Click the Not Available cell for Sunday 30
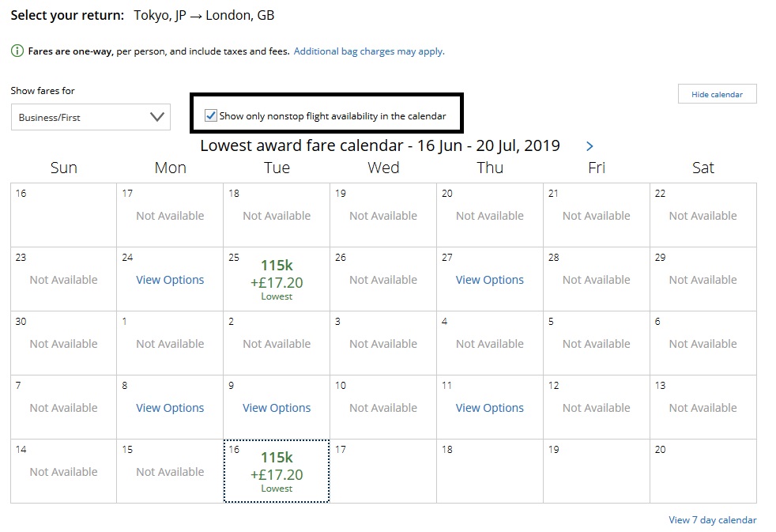 coord(63,344)
